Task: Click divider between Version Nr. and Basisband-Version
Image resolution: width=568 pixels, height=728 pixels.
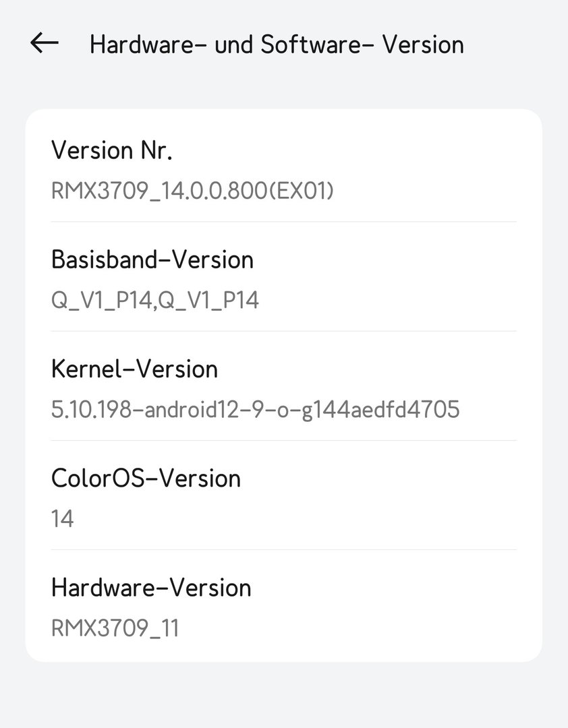Action: 283,222
